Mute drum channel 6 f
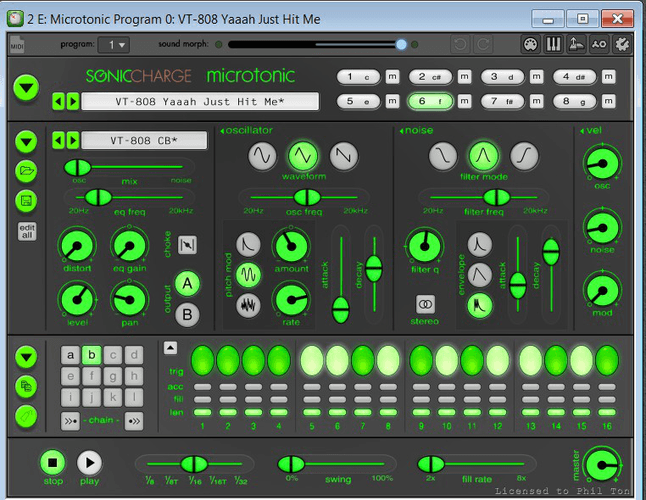Viewport: 646px width, 500px height. [x=464, y=101]
